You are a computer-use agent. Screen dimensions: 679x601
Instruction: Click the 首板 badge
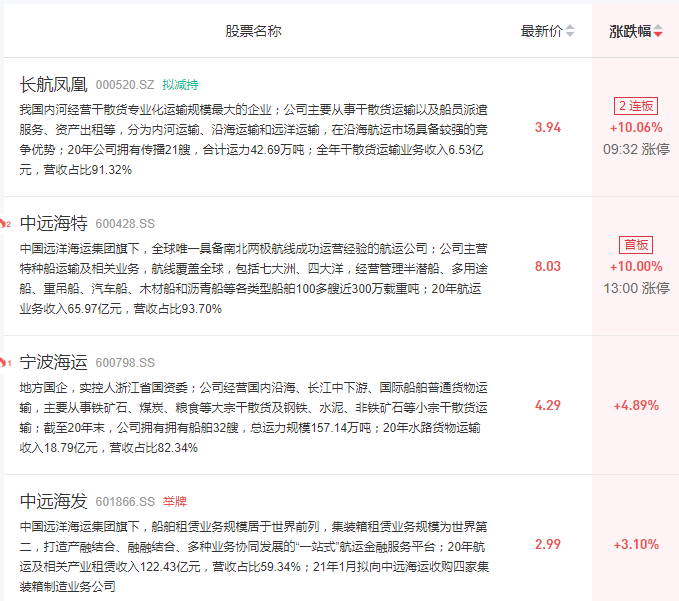coord(636,245)
